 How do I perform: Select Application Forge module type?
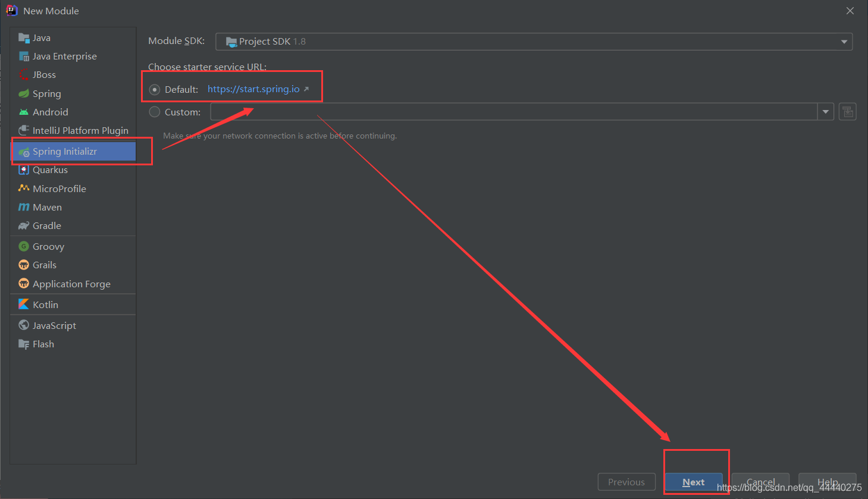[73, 284]
